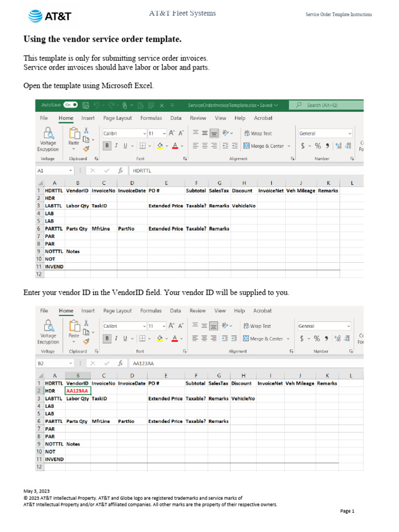
Task: Open Acrobat tab in first Excel screenshot
Action: point(263,118)
